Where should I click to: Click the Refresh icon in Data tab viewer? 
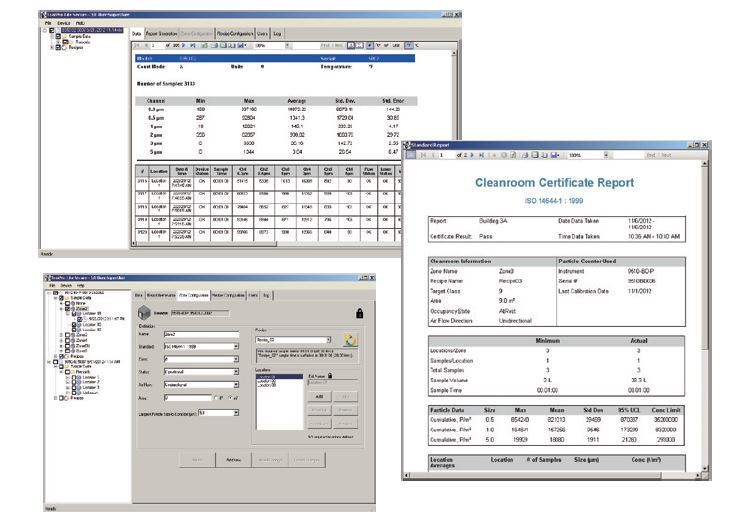click(204, 46)
